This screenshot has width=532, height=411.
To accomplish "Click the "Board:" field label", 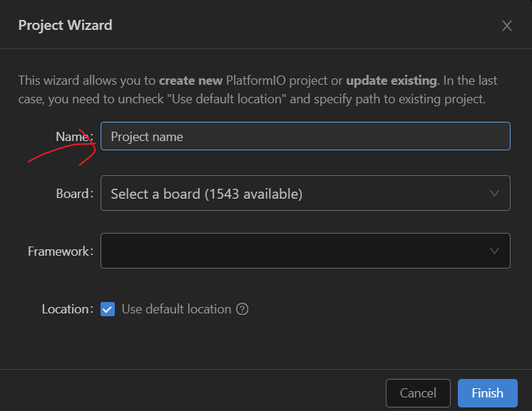I will click(74, 193).
